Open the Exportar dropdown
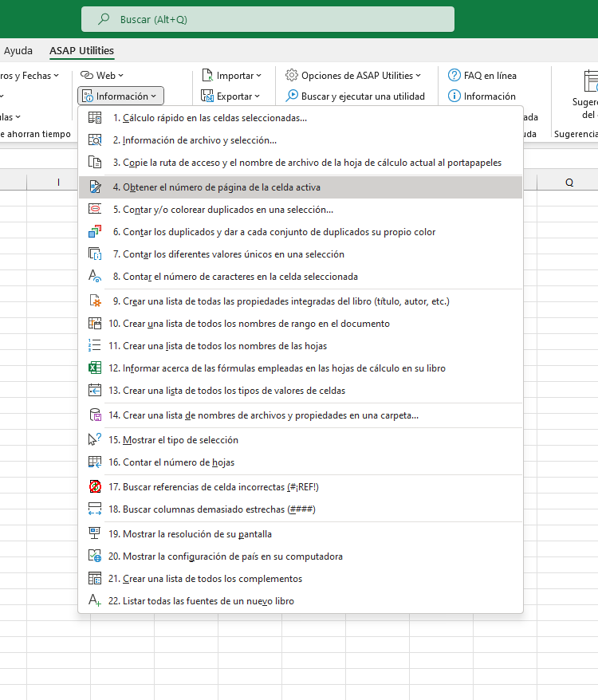 [x=230, y=96]
